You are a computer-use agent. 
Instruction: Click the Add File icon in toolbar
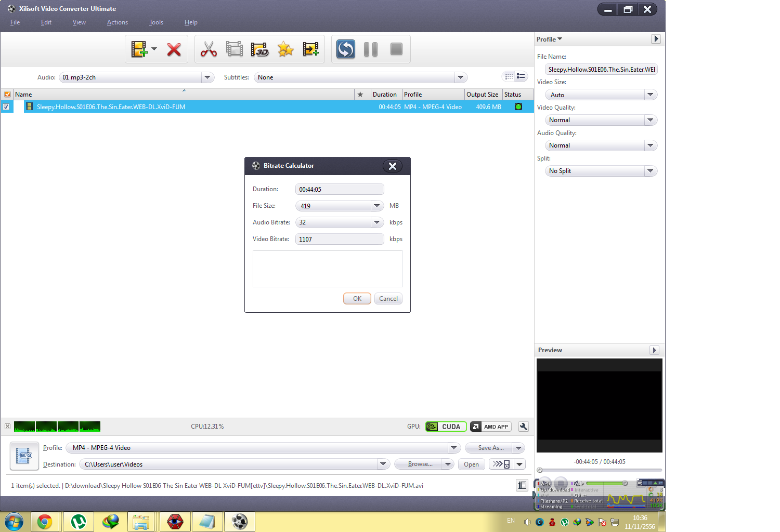[139, 49]
